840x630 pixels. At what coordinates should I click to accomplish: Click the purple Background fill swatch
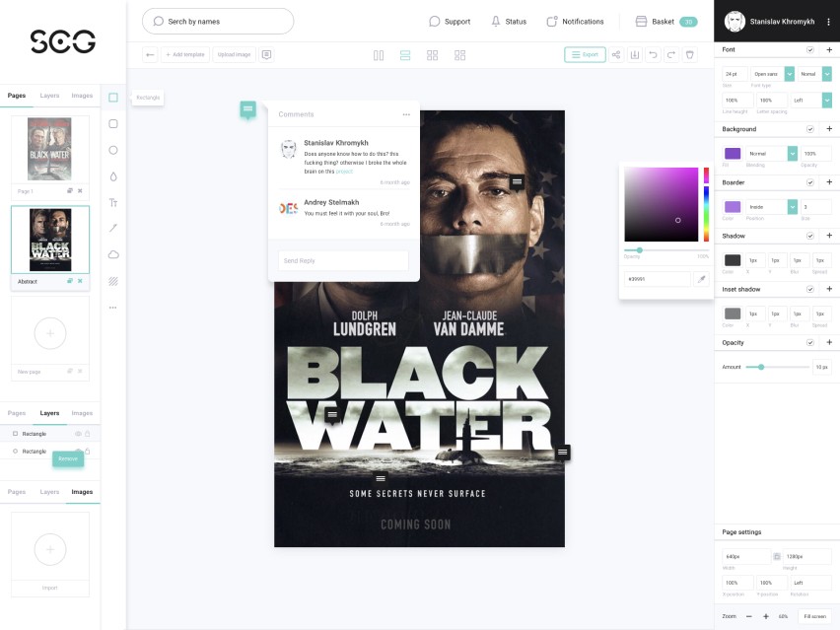pyautogui.click(x=733, y=154)
